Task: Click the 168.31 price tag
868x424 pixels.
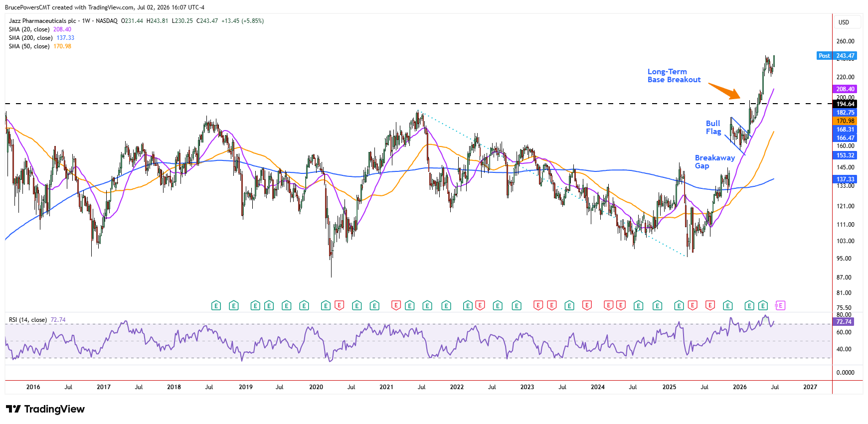Action: (845, 130)
